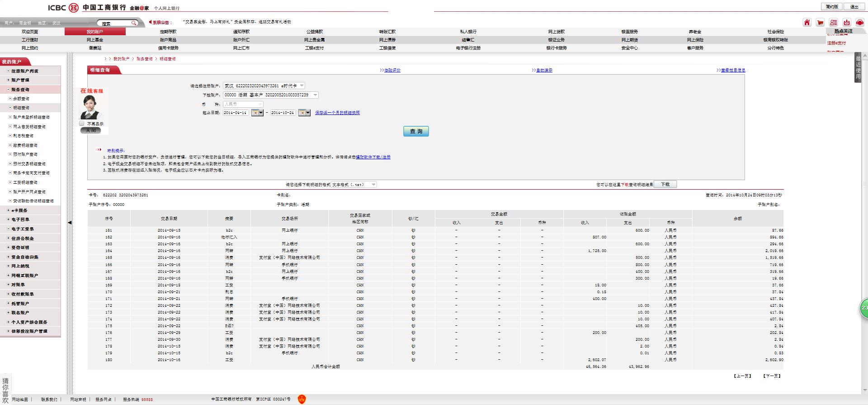The image size is (868, 405).
Task: Open the start date calendar picker
Action: pos(257,113)
